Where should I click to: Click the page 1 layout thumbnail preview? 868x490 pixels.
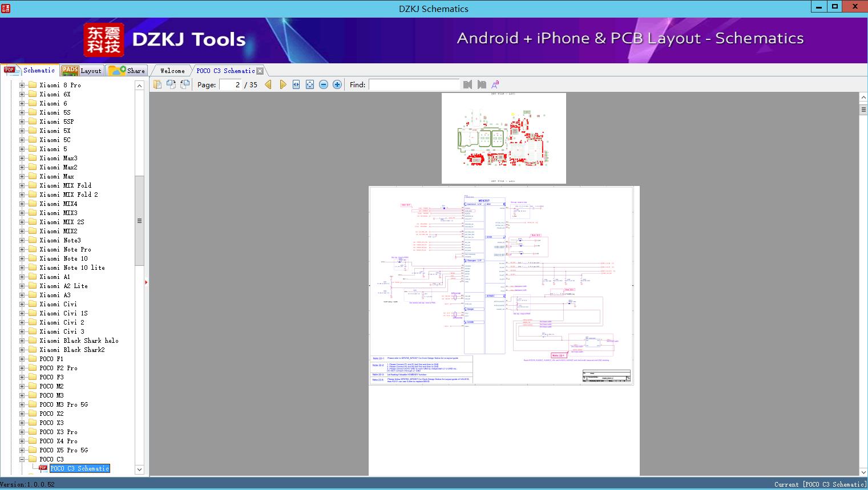pyautogui.click(x=504, y=138)
